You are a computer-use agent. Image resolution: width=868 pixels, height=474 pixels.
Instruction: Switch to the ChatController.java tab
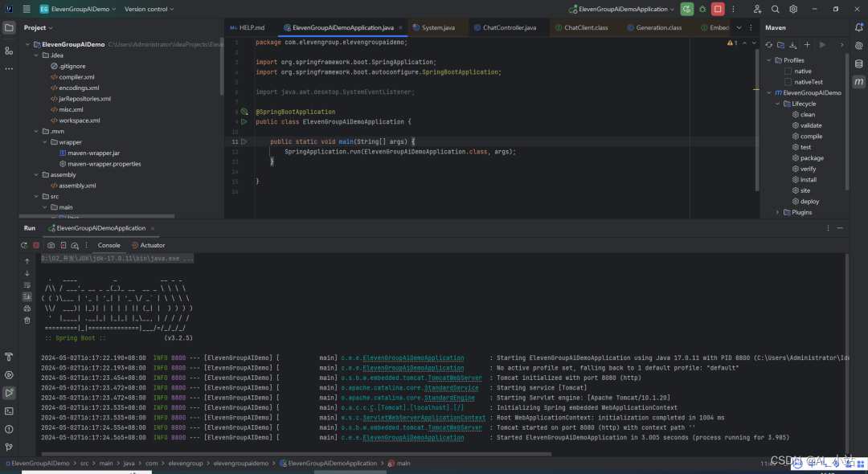505,27
